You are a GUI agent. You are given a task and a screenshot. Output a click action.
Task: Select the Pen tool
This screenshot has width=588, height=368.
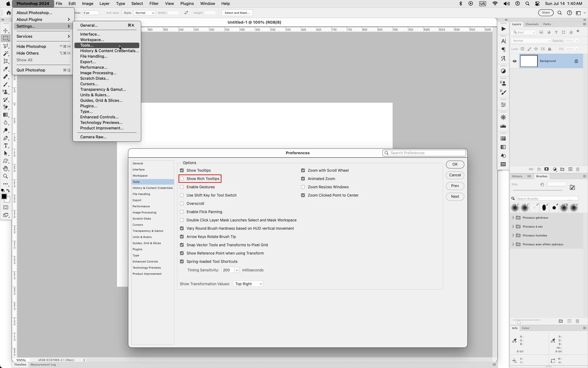(6, 138)
